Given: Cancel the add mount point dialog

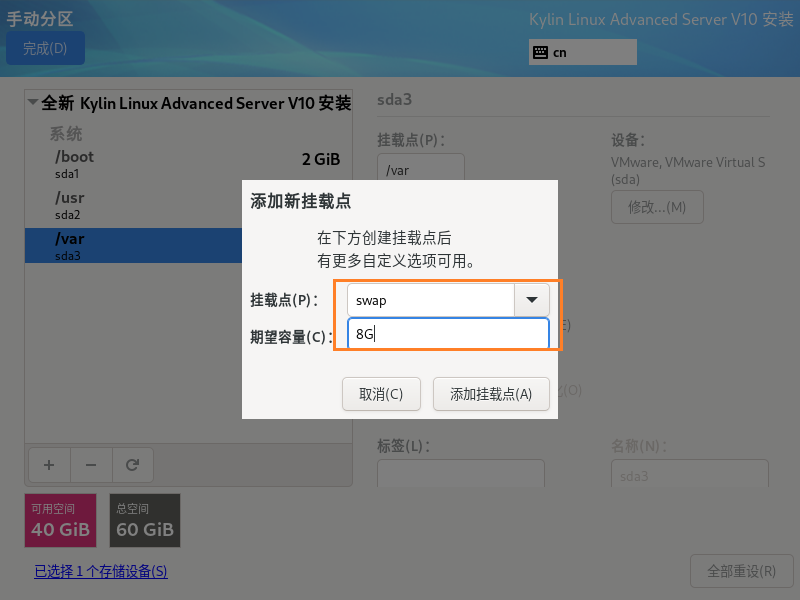Looking at the screenshot, I should (x=381, y=394).
